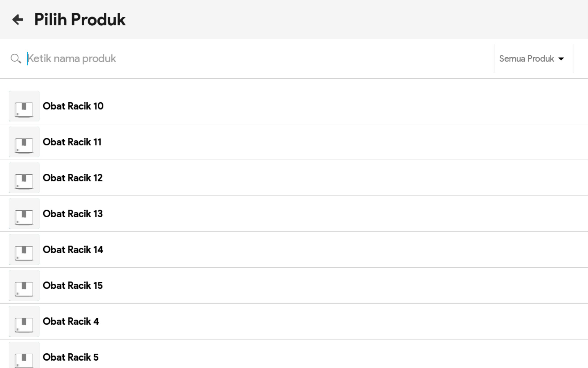This screenshot has height=368, width=588.
Task: Click Obat Racik 4 product image icon
Action: tap(24, 321)
